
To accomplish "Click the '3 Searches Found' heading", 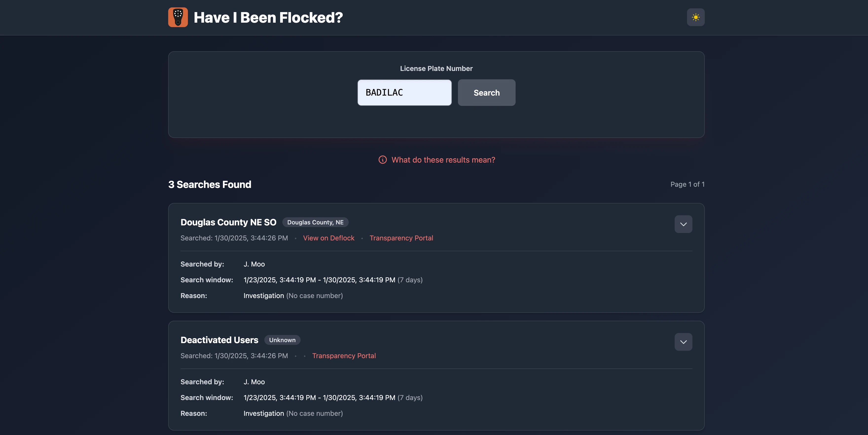I will [x=210, y=184].
